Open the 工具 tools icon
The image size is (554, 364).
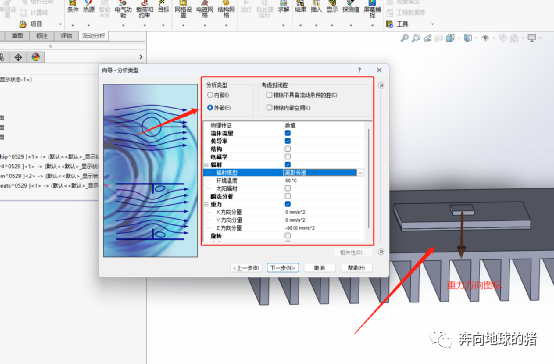pos(390,24)
